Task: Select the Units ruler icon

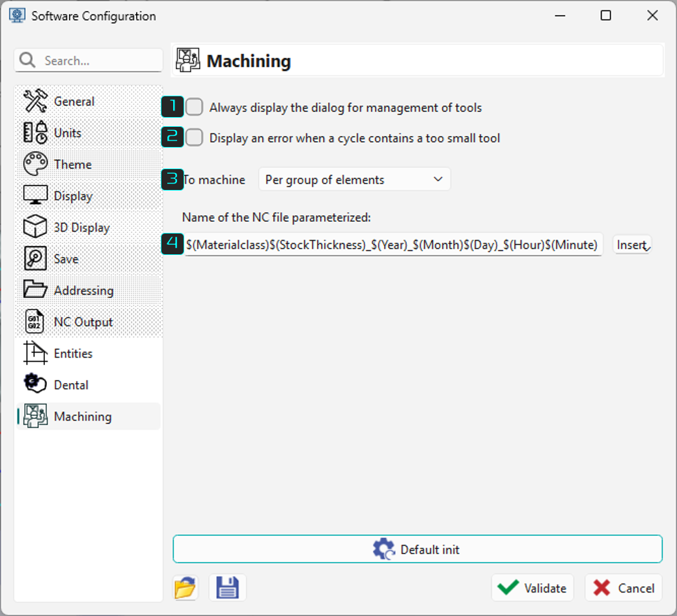Action: (x=35, y=133)
